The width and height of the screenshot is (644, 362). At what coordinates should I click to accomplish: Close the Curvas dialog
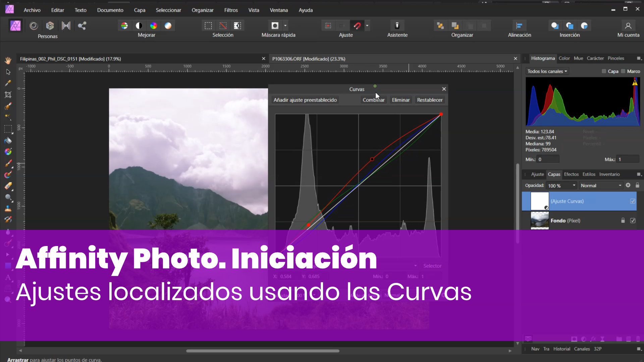click(444, 89)
